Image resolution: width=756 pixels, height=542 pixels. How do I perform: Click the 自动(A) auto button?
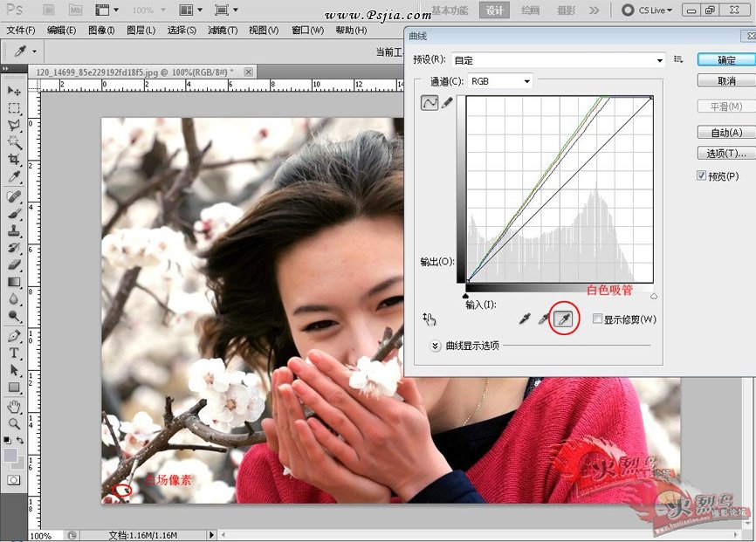coord(725,133)
